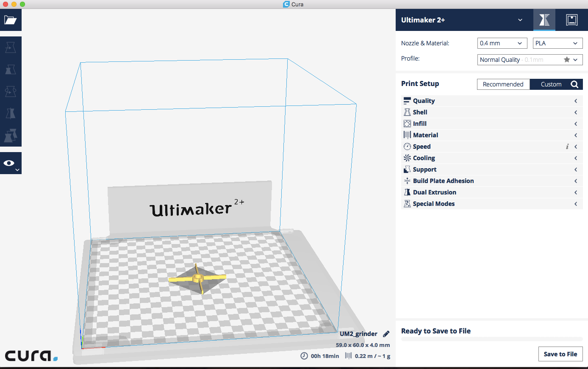Select the Rotate tool in left toolbar
Screen dimensions: 588x369
click(x=10, y=92)
